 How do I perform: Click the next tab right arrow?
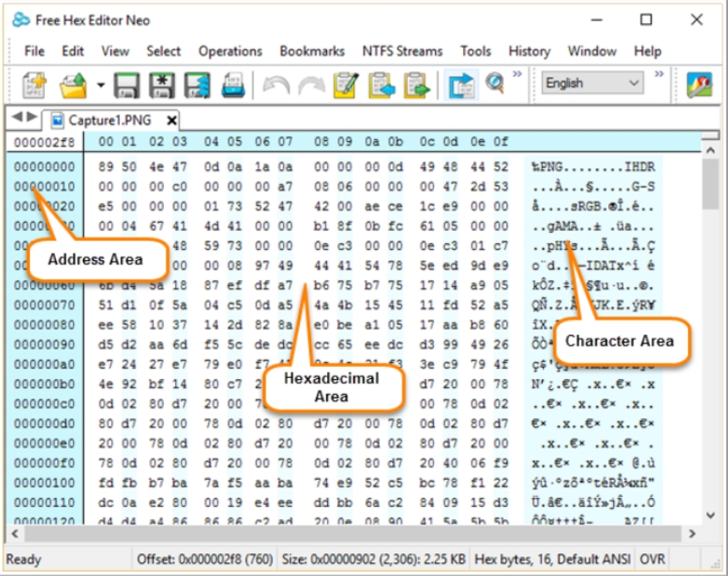pos(32,116)
